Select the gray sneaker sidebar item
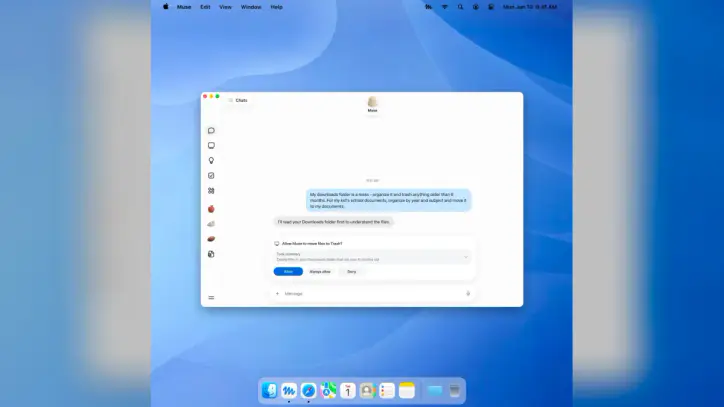Image resolution: width=724 pixels, height=407 pixels. [211, 224]
